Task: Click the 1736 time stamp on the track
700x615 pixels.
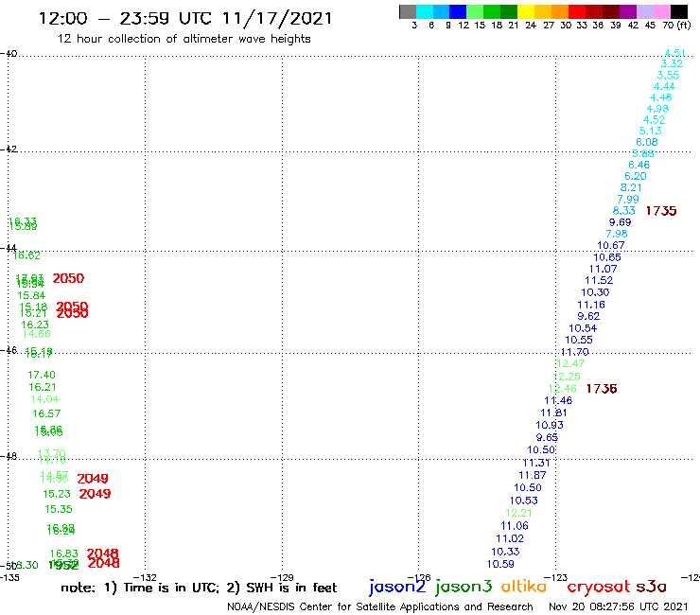Action: [602, 389]
